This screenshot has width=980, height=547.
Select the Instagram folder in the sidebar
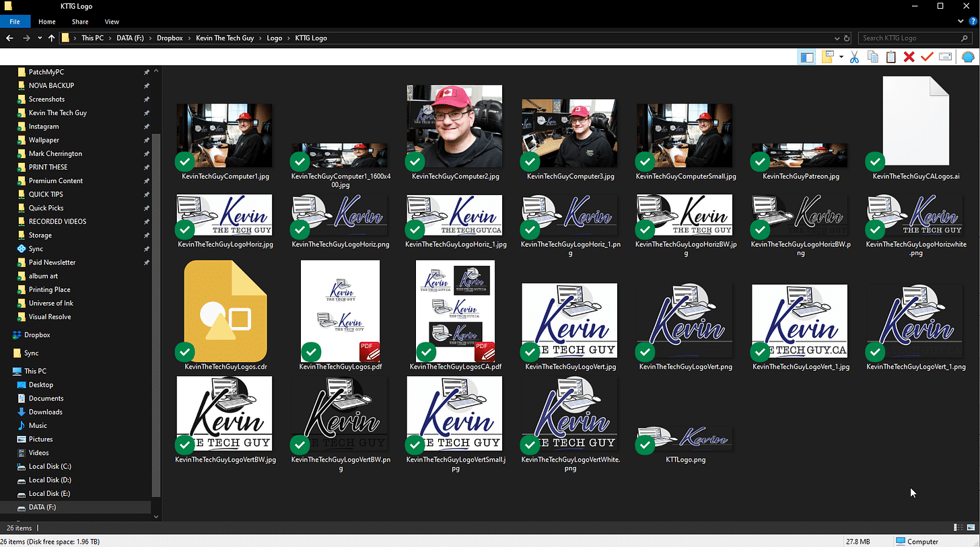tap(44, 126)
